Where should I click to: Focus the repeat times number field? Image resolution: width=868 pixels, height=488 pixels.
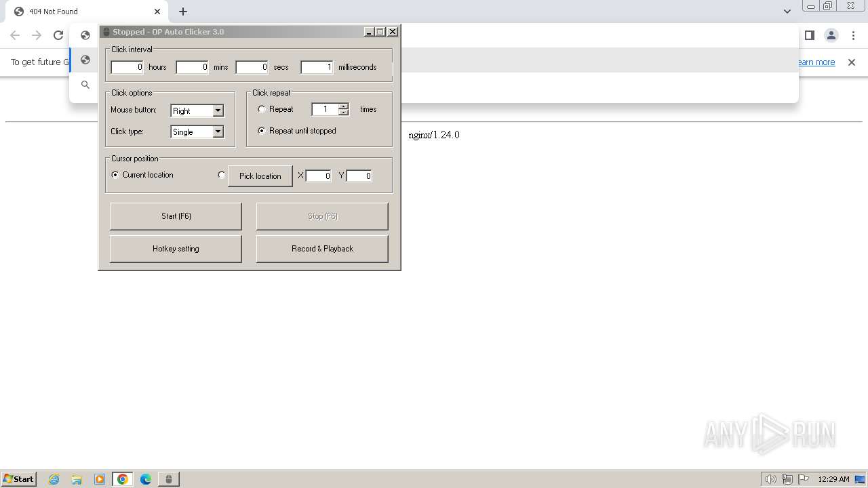pos(325,109)
